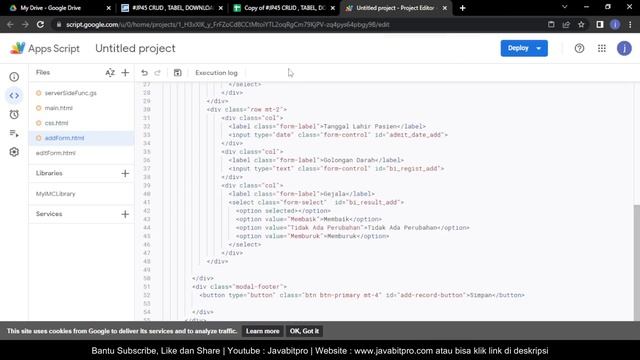Screen dimensions: 640x360
Task: Open Google apps grid icon
Action: pyautogui.click(x=602, y=48)
